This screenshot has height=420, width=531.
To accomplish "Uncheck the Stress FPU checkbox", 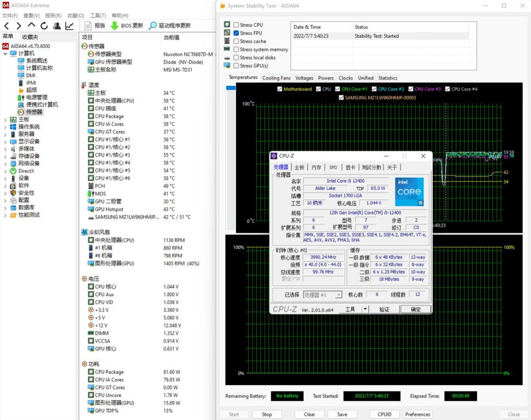I will (236, 33).
